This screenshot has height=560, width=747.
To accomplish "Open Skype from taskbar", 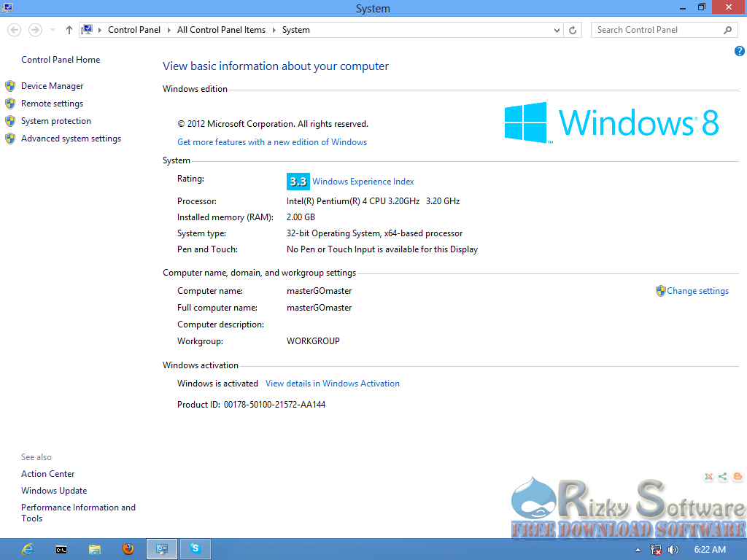I will 196,549.
